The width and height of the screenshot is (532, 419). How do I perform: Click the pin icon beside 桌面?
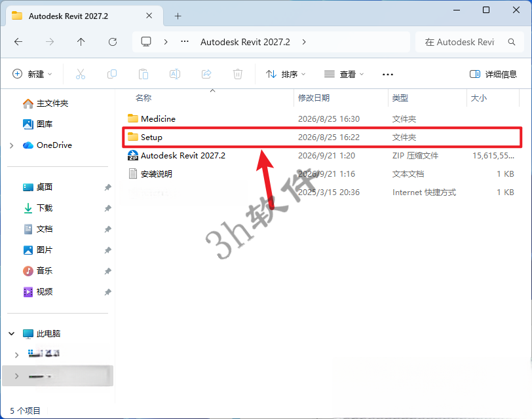point(107,187)
